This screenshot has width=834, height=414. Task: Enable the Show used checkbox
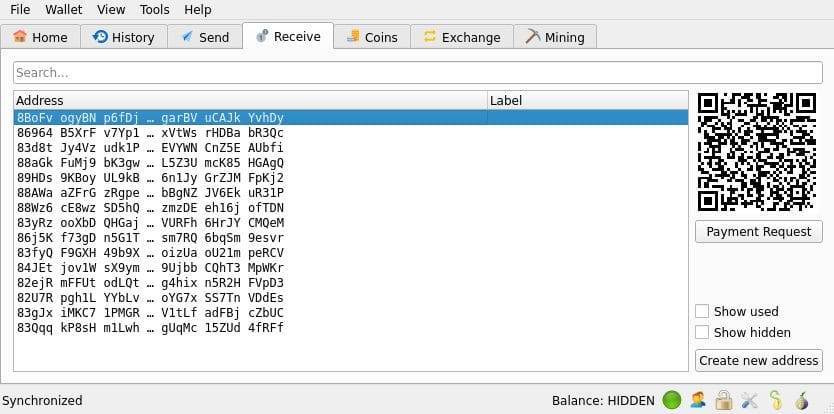coord(702,311)
